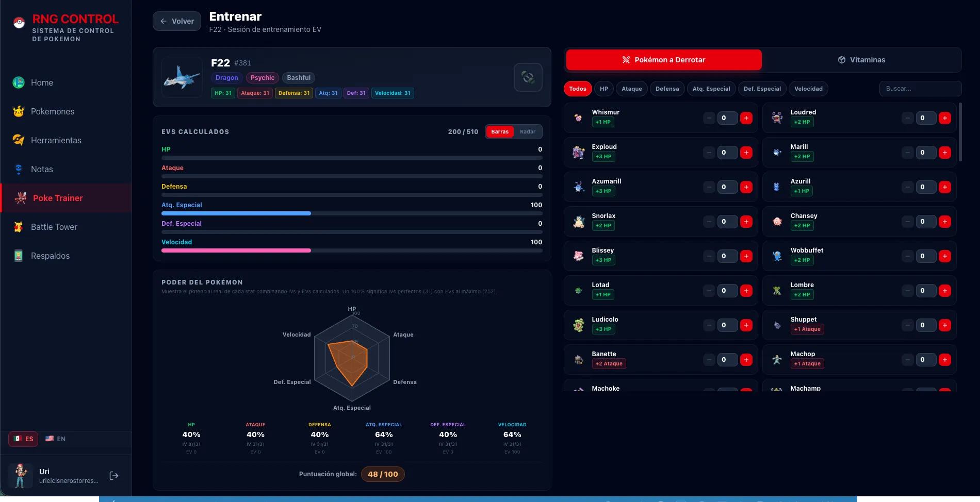Switch language to ES
This screenshot has width=980, height=502.
tap(23, 439)
